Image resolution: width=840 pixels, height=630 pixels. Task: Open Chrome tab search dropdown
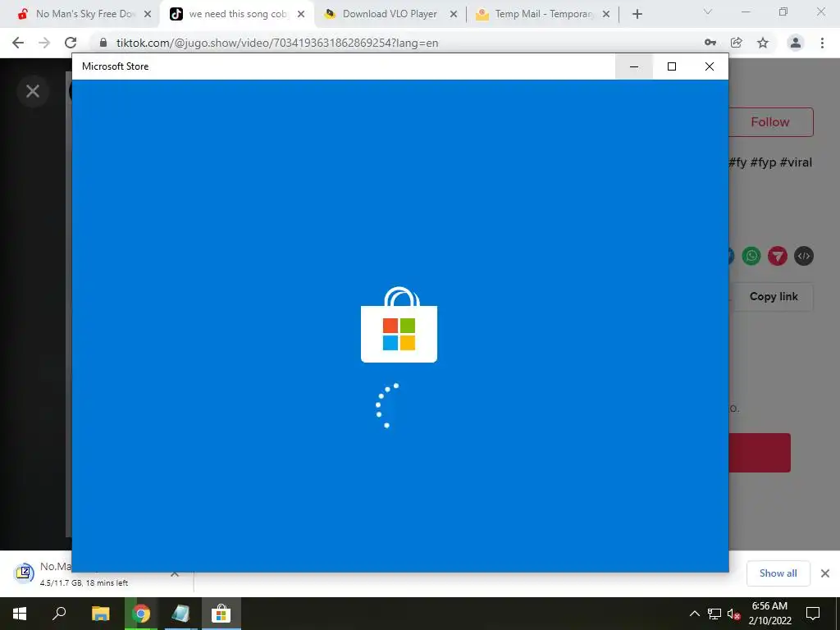click(708, 11)
